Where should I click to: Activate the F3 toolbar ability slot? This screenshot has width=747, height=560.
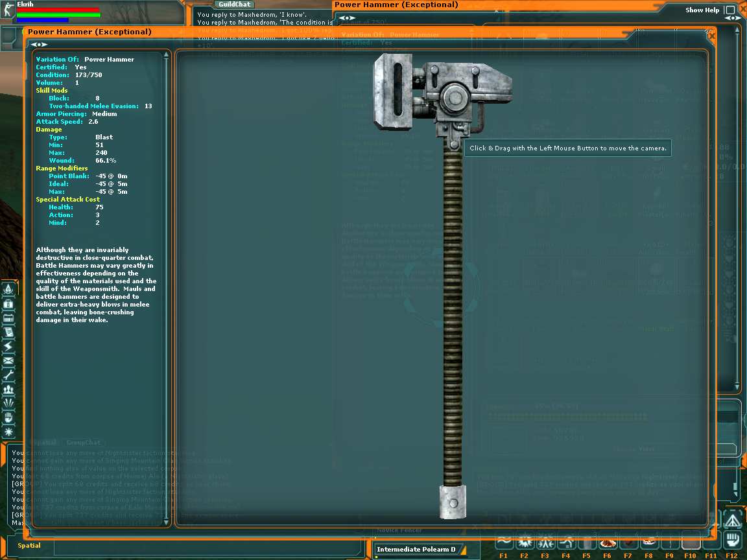click(545, 542)
